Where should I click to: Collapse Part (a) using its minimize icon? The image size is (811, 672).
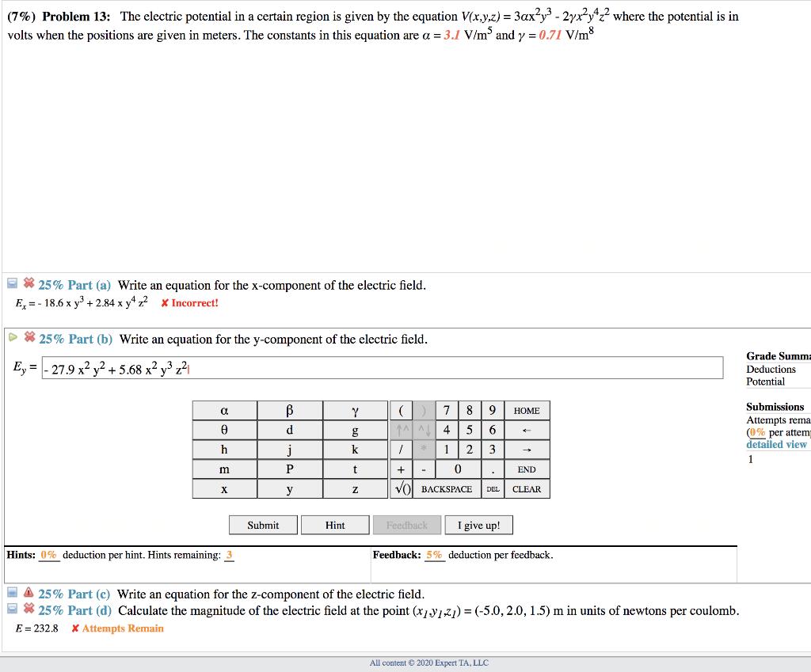click(x=12, y=283)
